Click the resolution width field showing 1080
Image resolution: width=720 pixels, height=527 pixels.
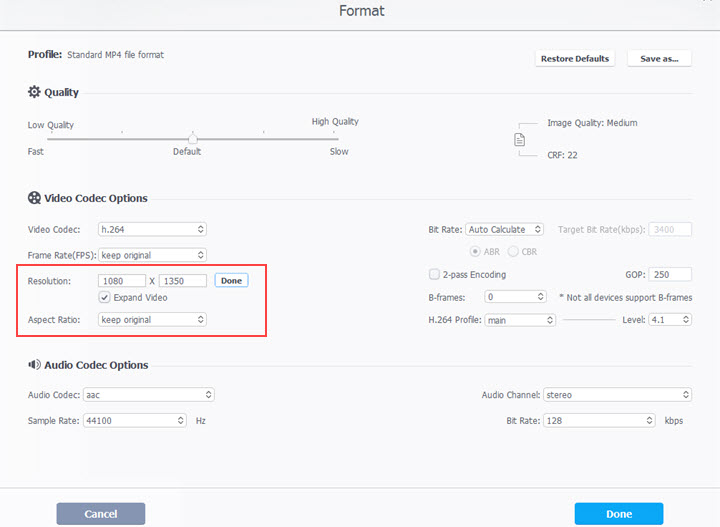tap(122, 281)
